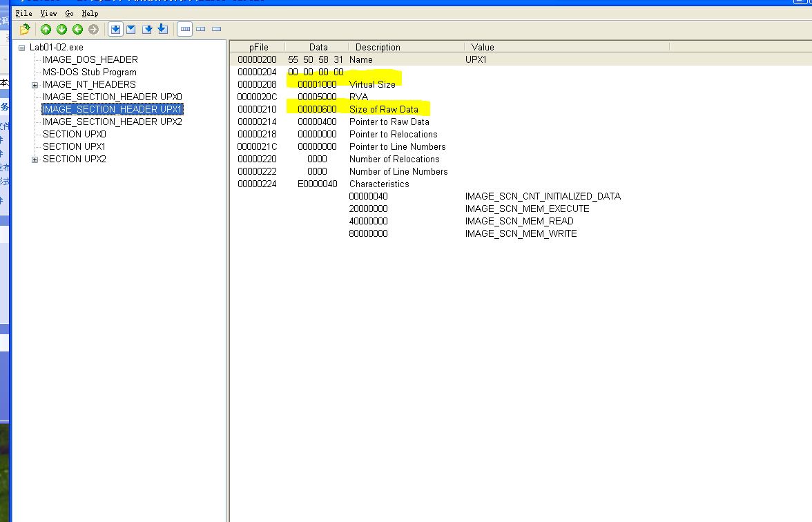Click data value 00001000
The image size is (812, 522).
coord(317,84)
